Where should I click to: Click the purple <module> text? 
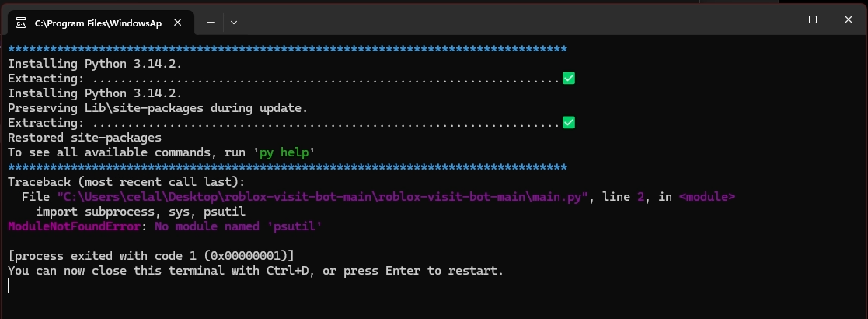[707, 197]
